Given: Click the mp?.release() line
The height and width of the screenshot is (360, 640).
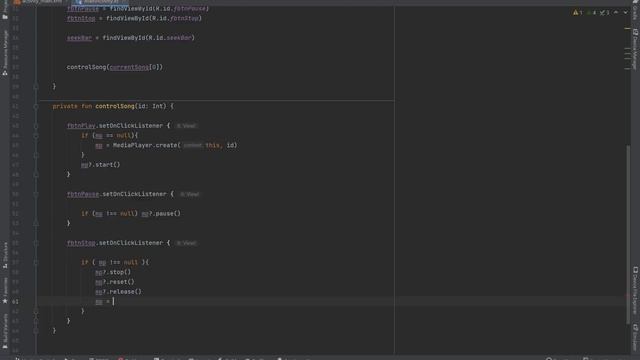Looking at the screenshot, I should click(118, 292).
